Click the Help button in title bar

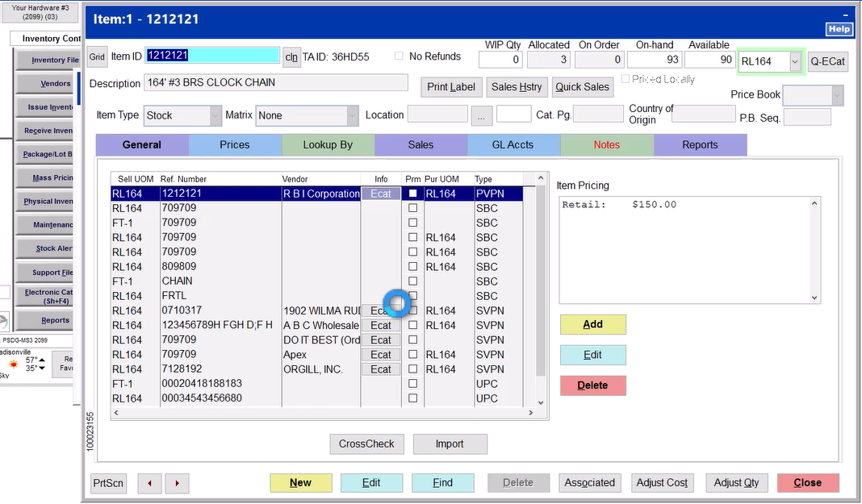839,29
